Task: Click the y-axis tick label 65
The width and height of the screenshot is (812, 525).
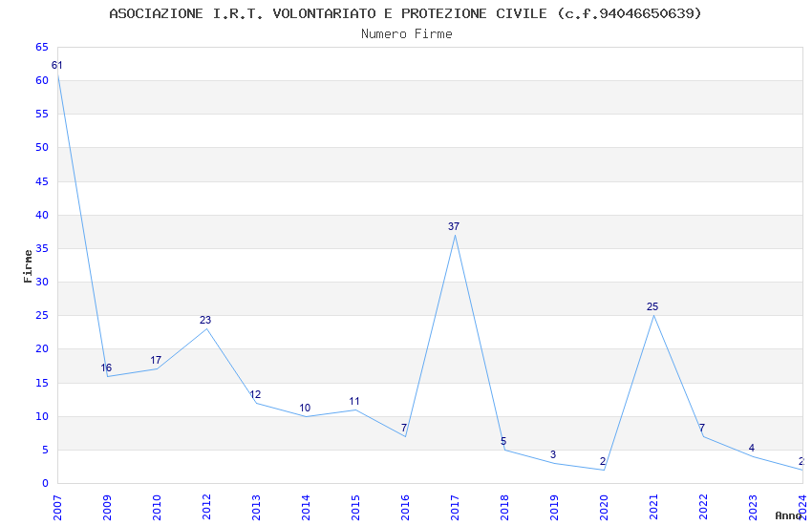Action: 42,47
